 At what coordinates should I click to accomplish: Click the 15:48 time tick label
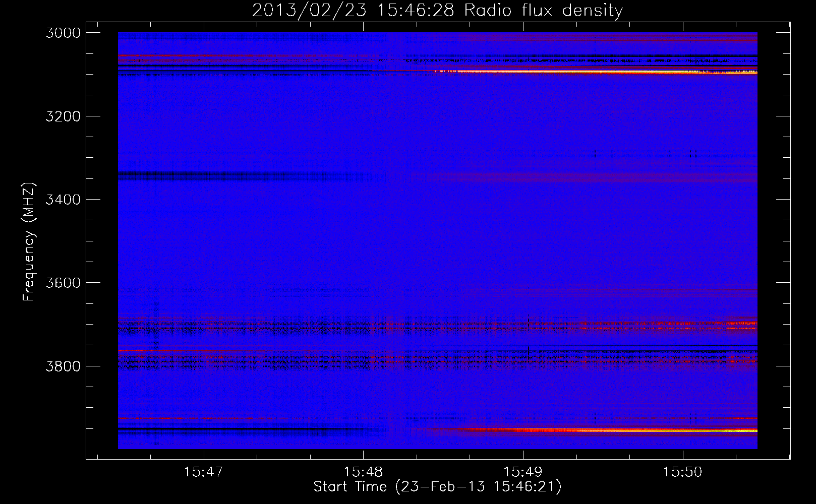point(363,472)
